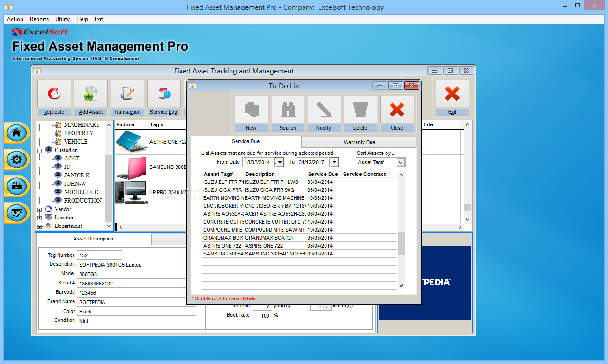Image resolution: width=608 pixels, height=364 pixels.
Task: Open the To date dropdown
Action: coord(334,162)
